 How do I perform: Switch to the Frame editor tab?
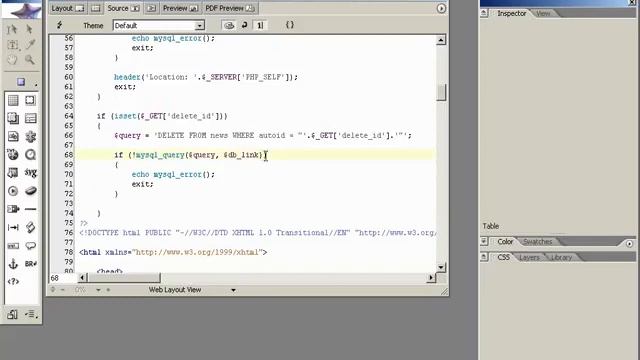pos(96,8)
